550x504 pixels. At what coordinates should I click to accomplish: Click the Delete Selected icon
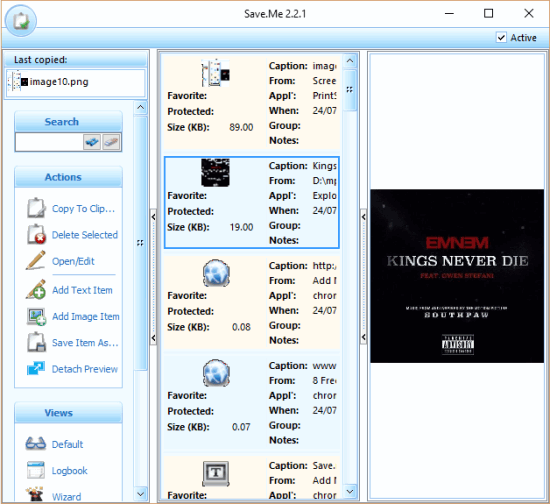pyautogui.click(x=36, y=234)
